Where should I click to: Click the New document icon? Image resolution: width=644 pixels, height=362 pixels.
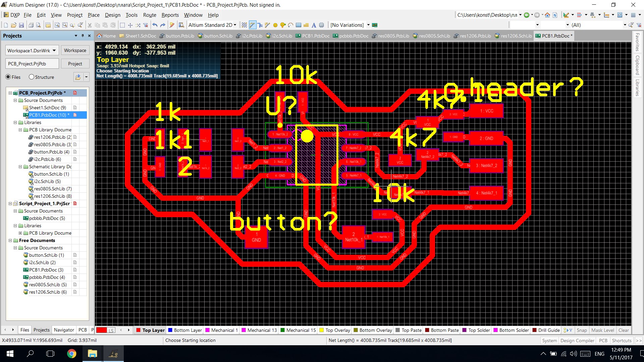6,25
